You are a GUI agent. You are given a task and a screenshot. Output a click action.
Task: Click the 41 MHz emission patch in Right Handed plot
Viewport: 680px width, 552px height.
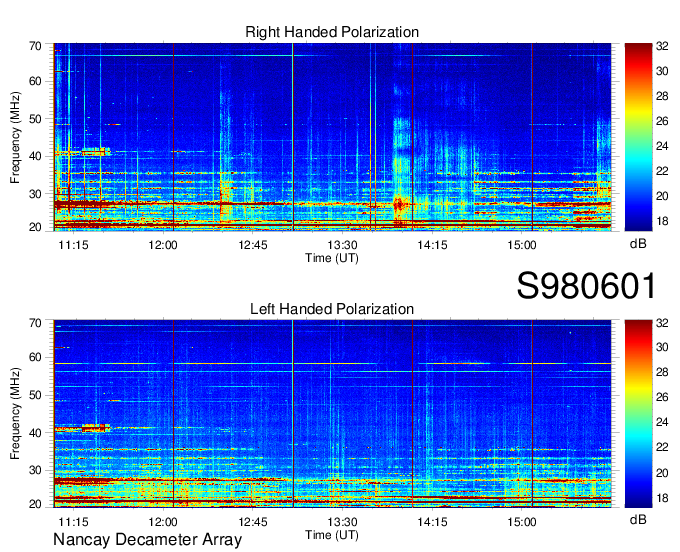pyautogui.click(x=96, y=152)
